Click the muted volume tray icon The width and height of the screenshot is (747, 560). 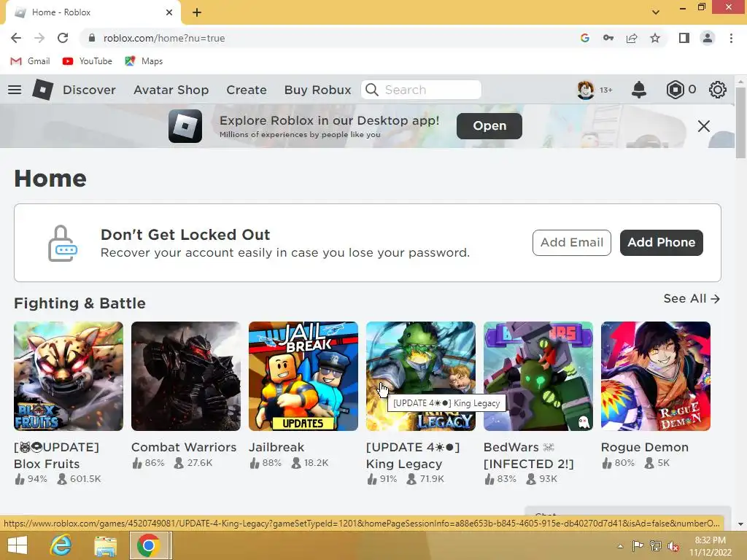[x=673, y=545]
